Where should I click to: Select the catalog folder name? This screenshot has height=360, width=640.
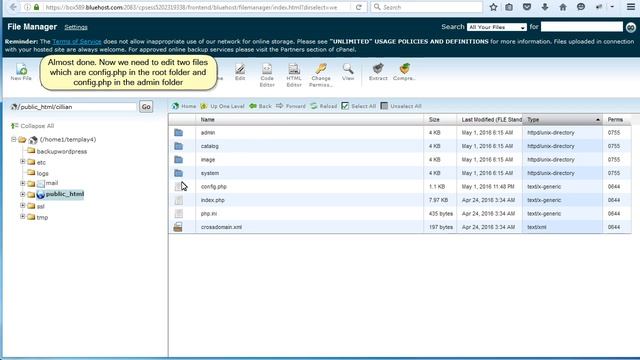tap(209, 146)
